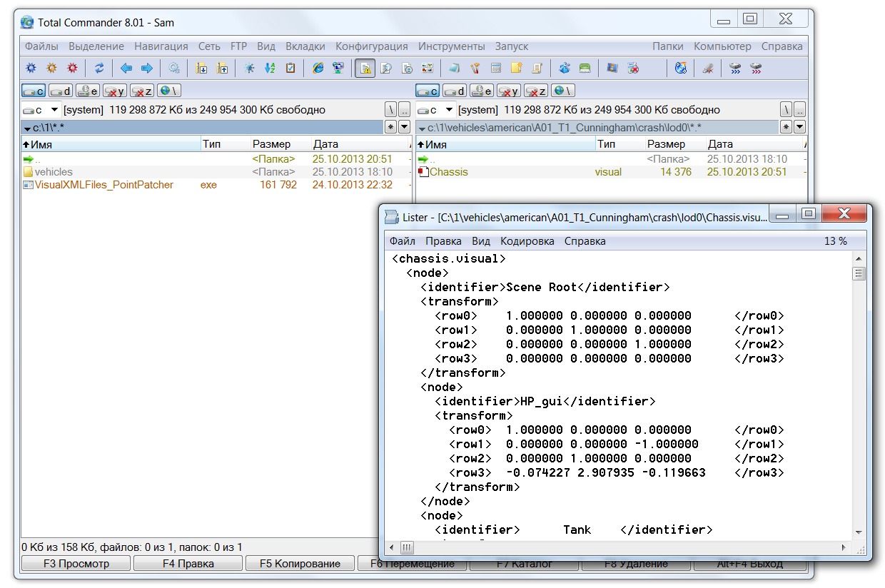The height and width of the screenshot is (588, 885).
Task: Open right panel directory history dropdown arrow
Action: click(799, 127)
